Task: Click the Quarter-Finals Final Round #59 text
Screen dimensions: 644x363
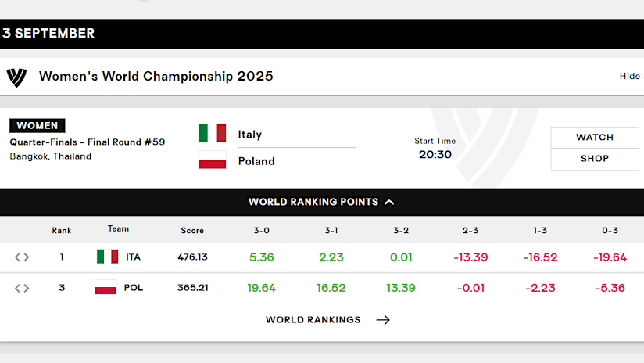Action: pos(88,142)
